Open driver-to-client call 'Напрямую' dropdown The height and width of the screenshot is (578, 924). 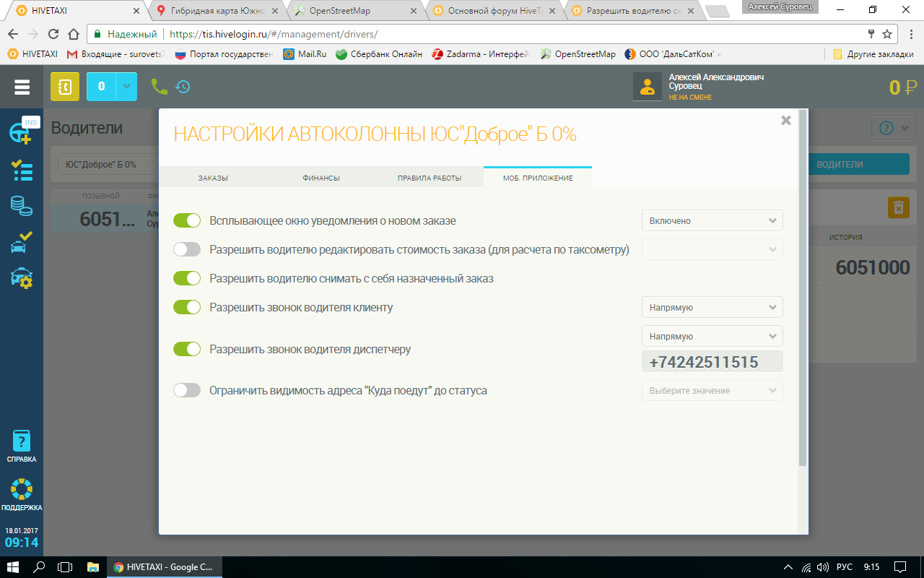[712, 308]
